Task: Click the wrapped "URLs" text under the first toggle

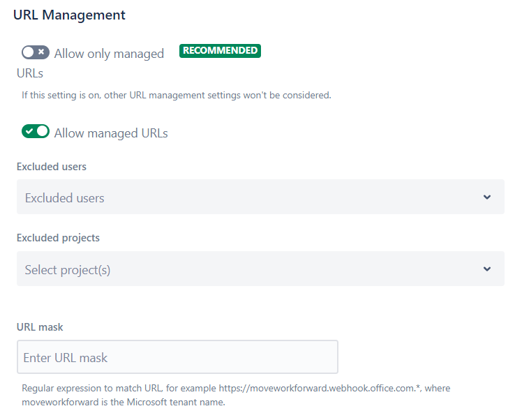Action: pos(30,73)
